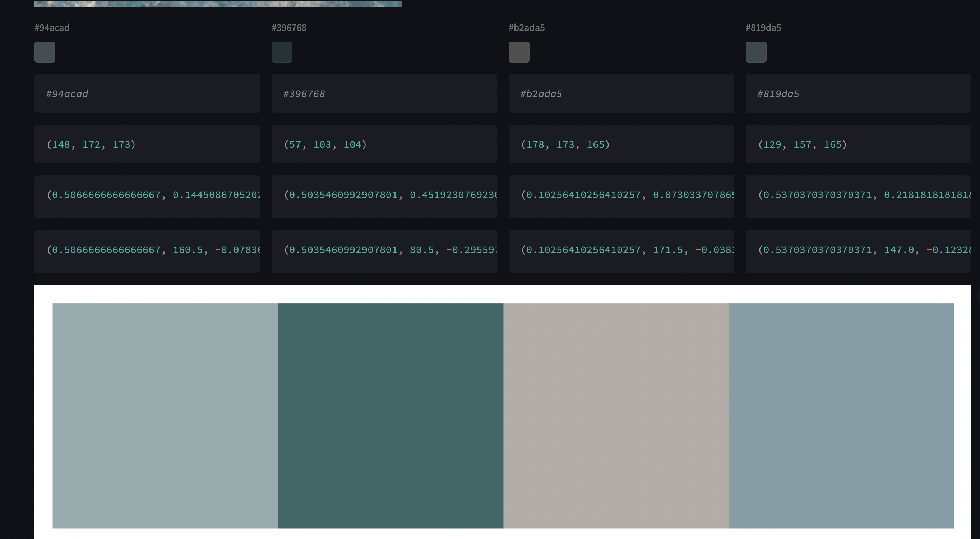Click the light gray-teal palette bar
This screenshot has height=539, width=980.
[165, 415]
